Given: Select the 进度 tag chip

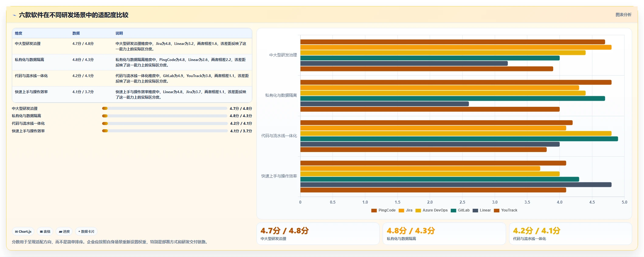Looking at the screenshot, I should click(x=64, y=232).
